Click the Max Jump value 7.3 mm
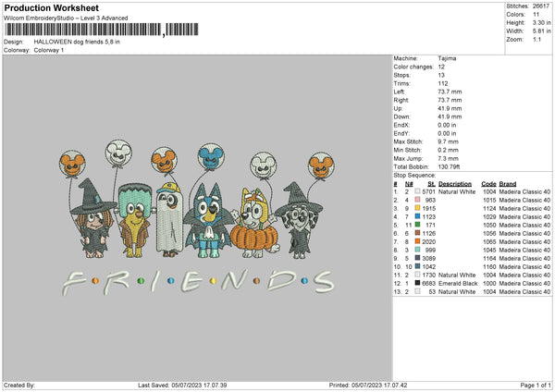 (448, 158)
